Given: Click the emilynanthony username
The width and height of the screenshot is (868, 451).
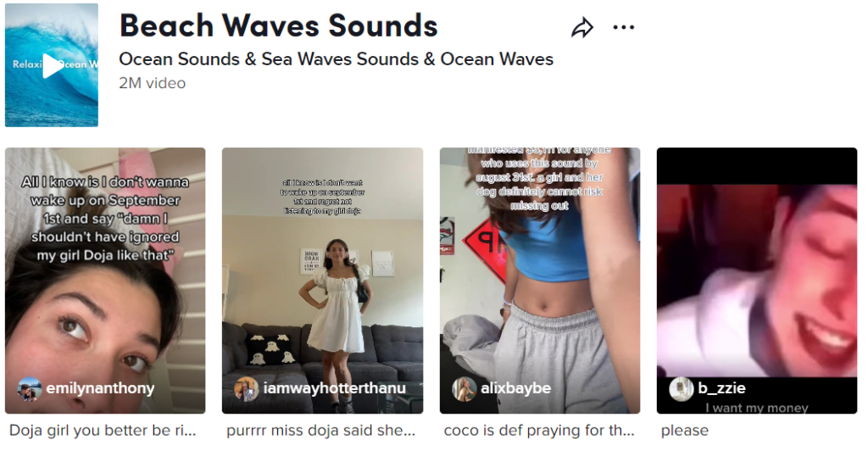Looking at the screenshot, I should [x=100, y=388].
